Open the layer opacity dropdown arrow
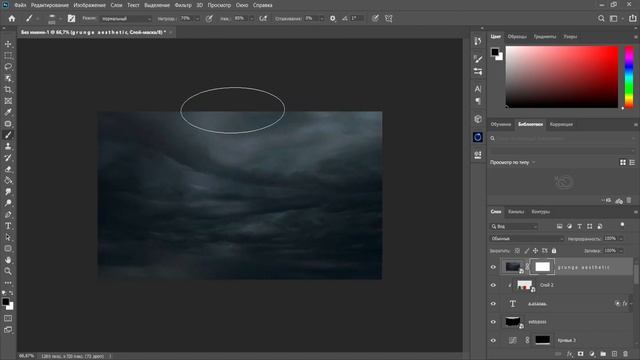 pyautogui.click(x=621, y=238)
